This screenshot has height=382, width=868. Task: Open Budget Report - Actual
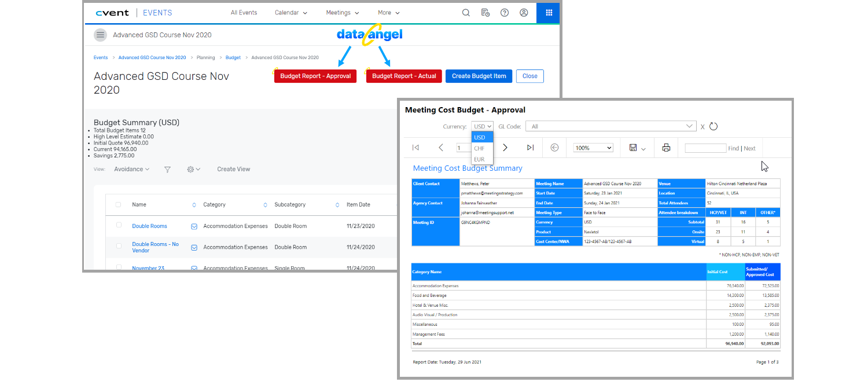coord(403,76)
